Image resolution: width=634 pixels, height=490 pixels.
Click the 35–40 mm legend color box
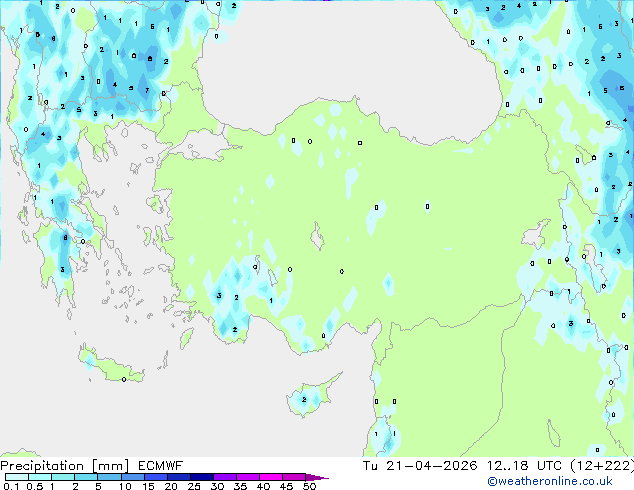(x=247, y=477)
